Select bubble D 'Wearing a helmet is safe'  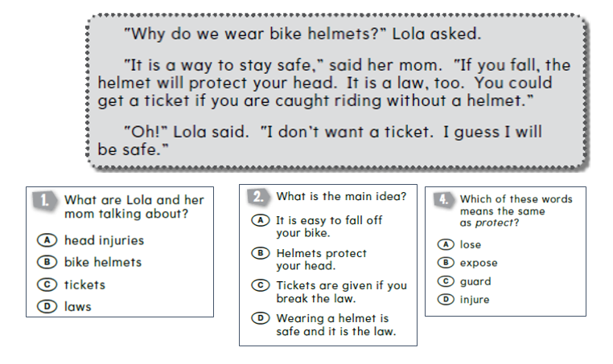pos(261,318)
